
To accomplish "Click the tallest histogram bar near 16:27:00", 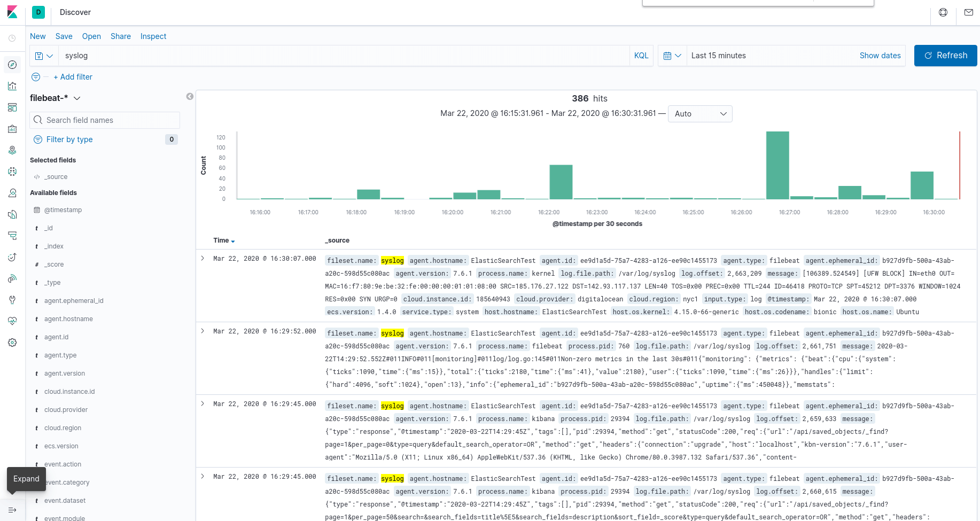I will [x=777, y=165].
